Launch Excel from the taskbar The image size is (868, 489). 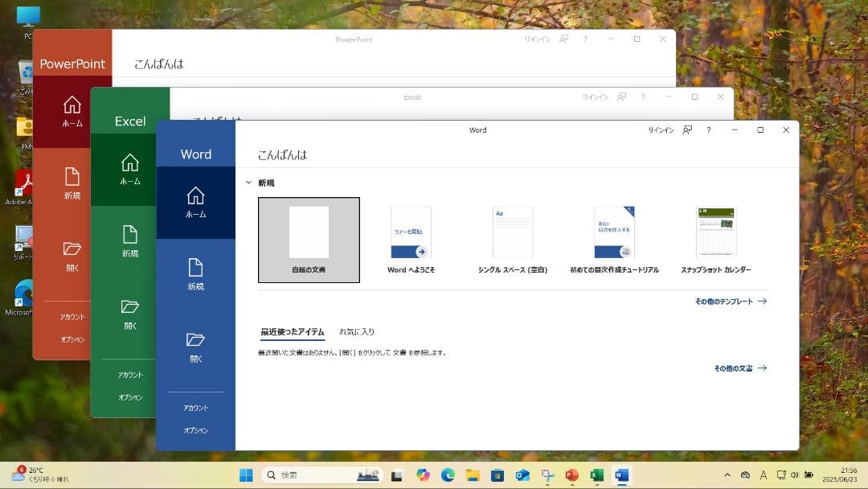click(597, 475)
